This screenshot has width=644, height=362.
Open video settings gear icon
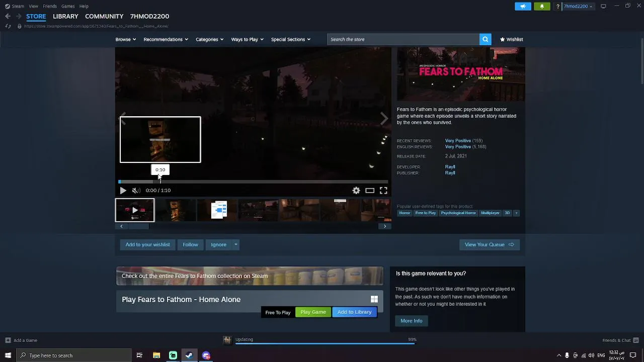(356, 190)
